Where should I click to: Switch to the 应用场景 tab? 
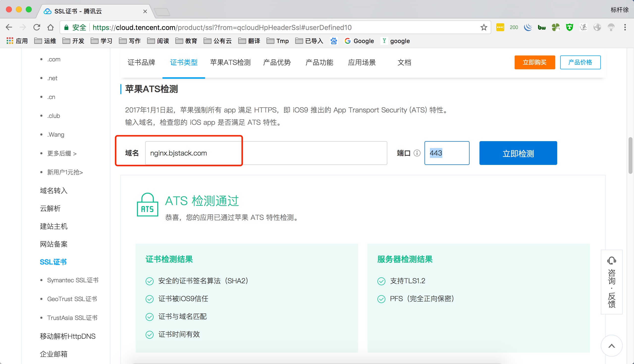point(362,62)
